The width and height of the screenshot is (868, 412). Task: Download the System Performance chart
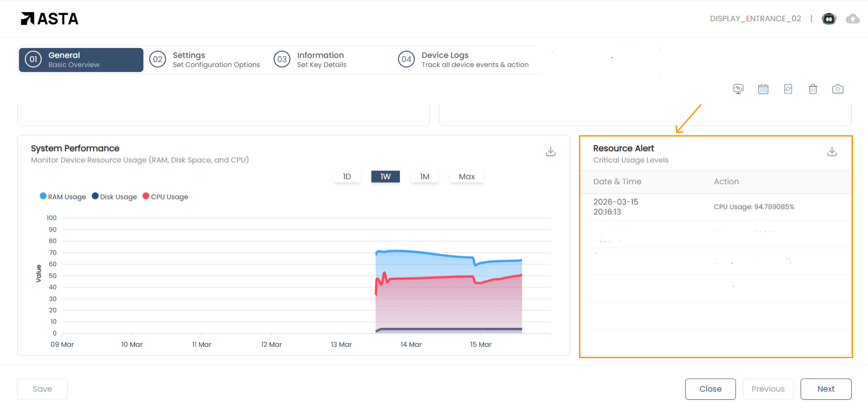550,152
